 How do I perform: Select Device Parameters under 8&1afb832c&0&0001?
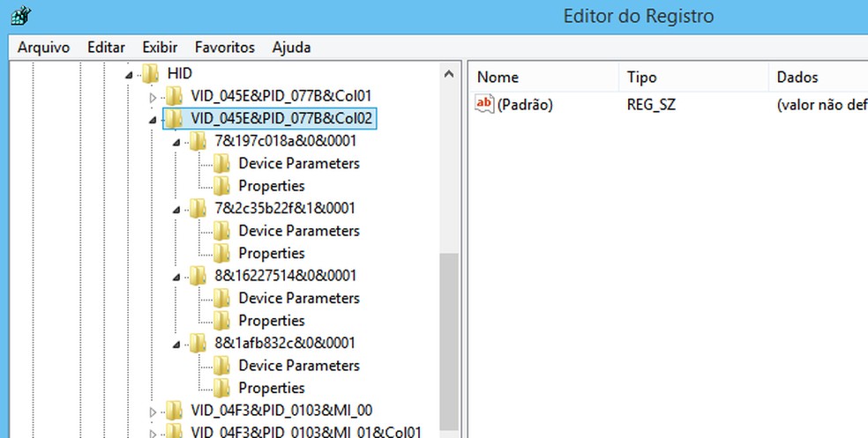tap(299, 366)
